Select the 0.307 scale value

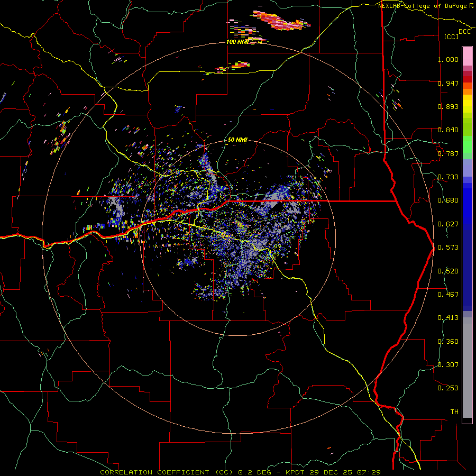pos(448,365)
